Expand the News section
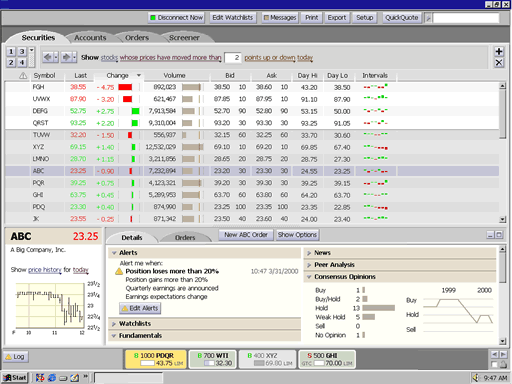 309,253
